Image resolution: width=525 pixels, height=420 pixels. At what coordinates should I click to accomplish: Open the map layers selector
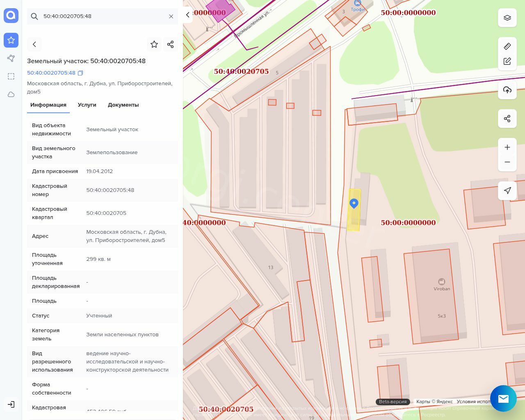507,18
